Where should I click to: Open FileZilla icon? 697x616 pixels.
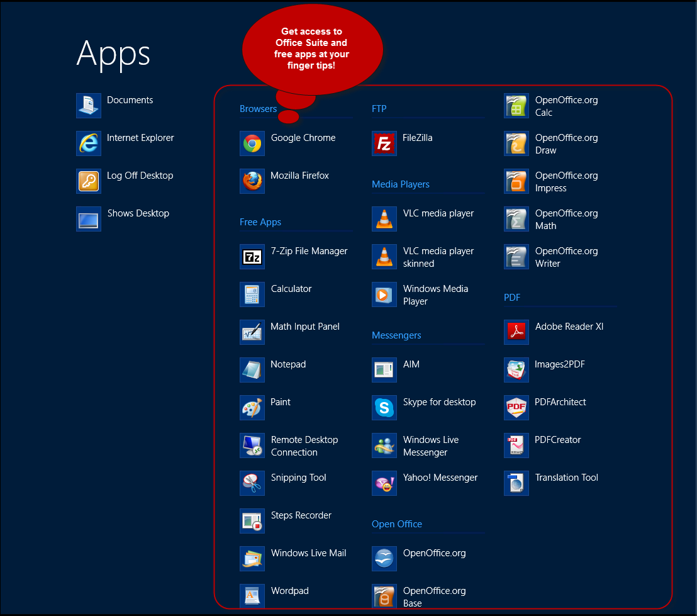coord(384,143)
